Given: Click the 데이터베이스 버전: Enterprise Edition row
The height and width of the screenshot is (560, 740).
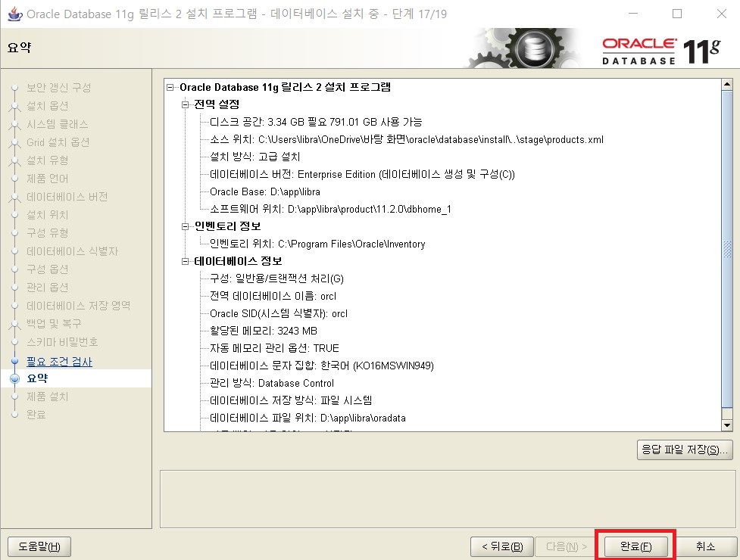Looking at the screenshot, I should pyautogui.click(x=362, y=174).
